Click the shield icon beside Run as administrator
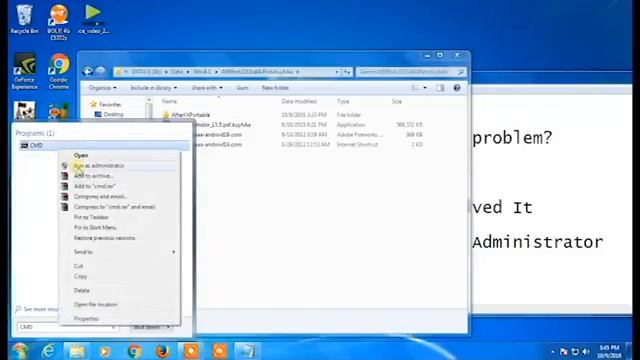Viewport: 640px width, 360px height. tap(64, 166)
